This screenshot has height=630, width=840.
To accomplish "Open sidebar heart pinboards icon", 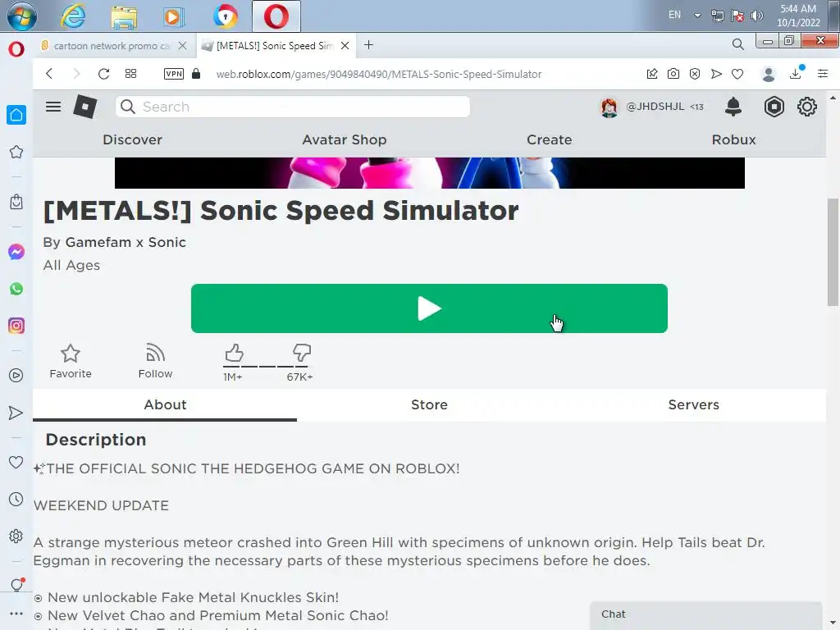I will (x=16, y=462).
